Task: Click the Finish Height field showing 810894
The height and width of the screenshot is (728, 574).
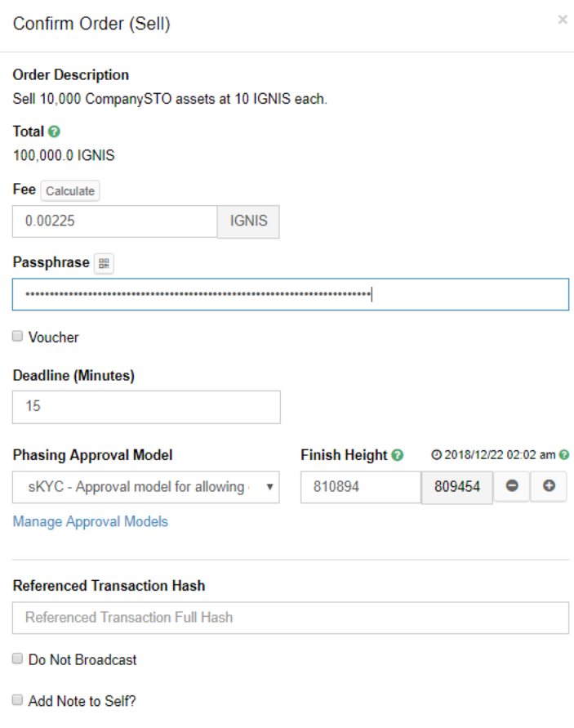Action: point(360,487)
